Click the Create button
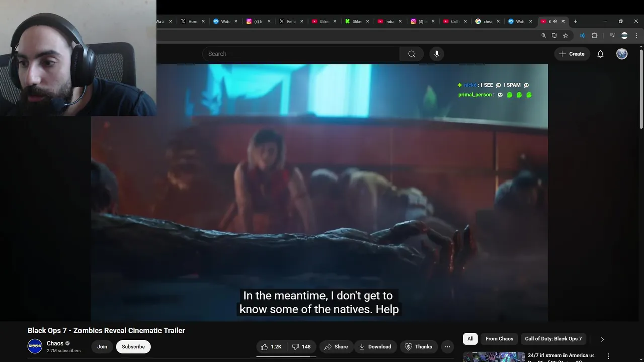This screenshot has width=644, height=362. [x=572, y=54]
